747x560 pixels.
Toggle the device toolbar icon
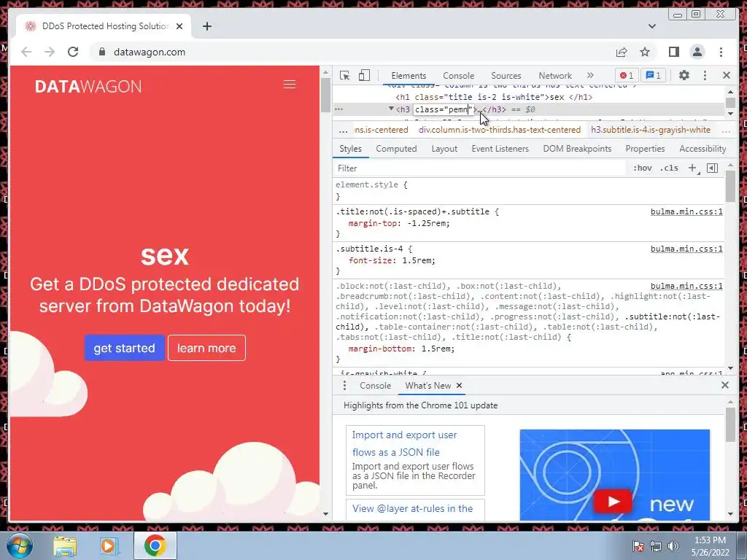364,75
